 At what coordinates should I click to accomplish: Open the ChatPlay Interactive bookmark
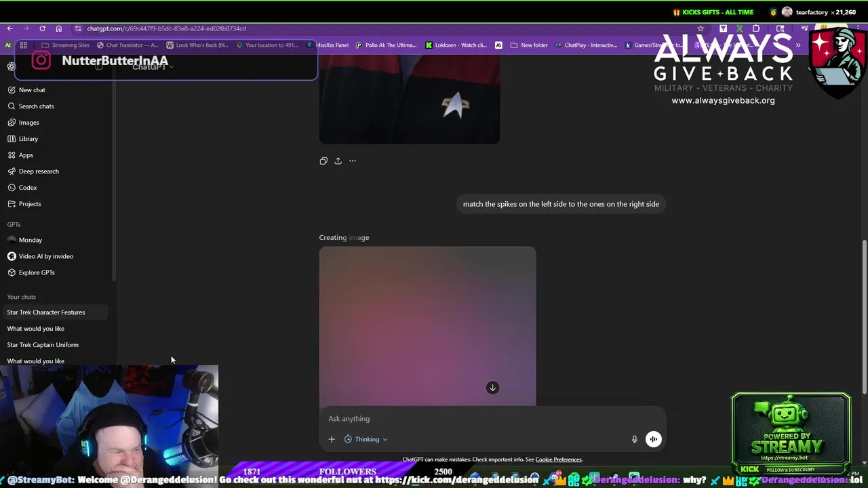(586, 45)
